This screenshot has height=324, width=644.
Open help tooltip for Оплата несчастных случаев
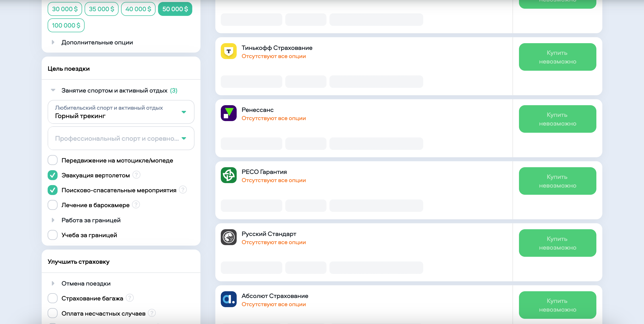[152, 313]
